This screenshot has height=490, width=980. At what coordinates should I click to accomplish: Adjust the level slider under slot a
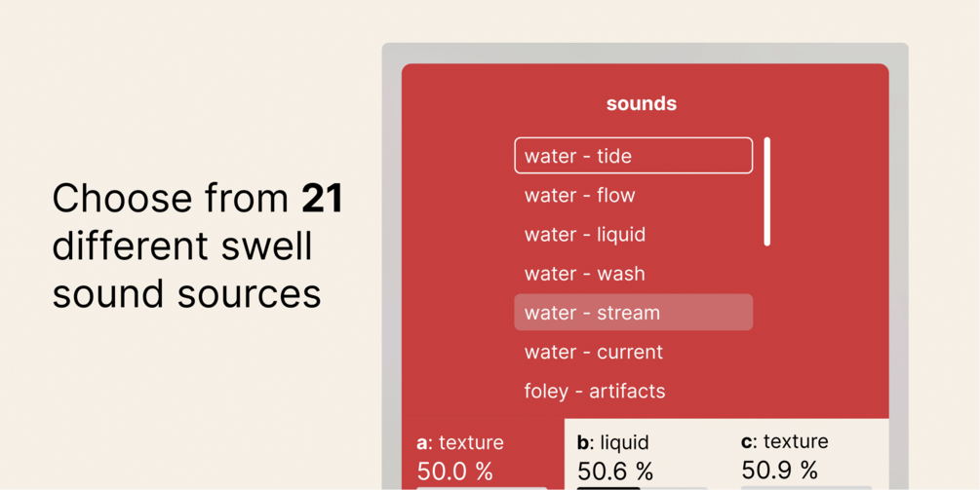coord(482,488)
